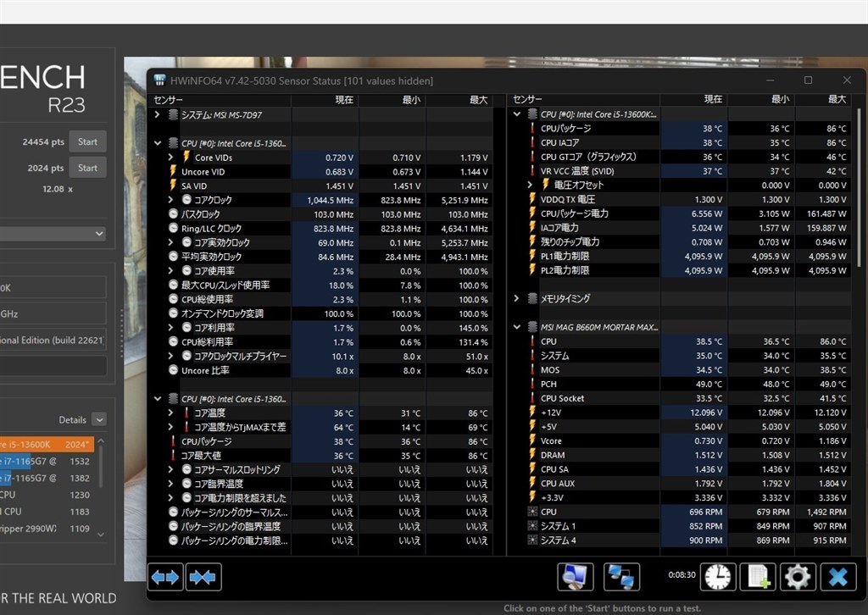
Task: Select the i5-13600K 2024 ranking row
Action: click(47, 444)
